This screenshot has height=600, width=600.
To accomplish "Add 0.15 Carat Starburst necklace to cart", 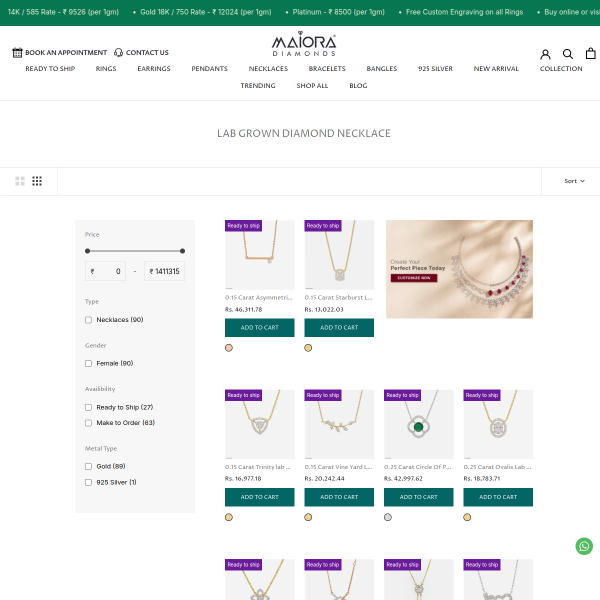I will (x=339, y=328).
